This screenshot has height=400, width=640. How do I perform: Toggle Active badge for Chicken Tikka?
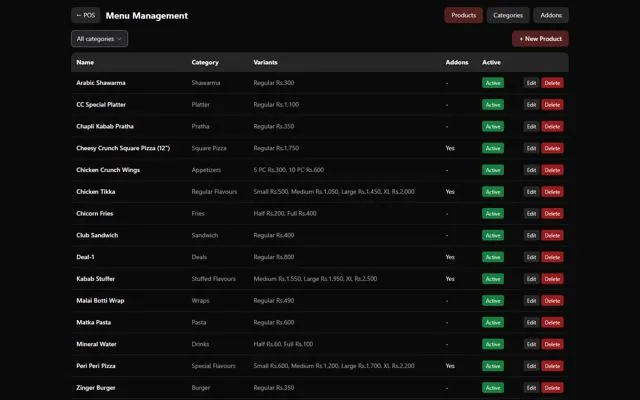pyautogui.click(x=493, y=192)
